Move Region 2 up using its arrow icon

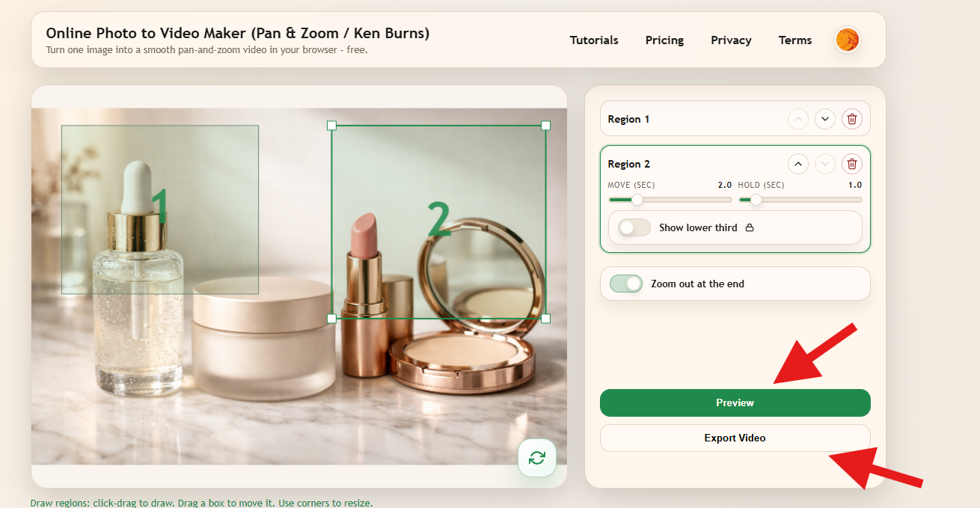(797, 163)
